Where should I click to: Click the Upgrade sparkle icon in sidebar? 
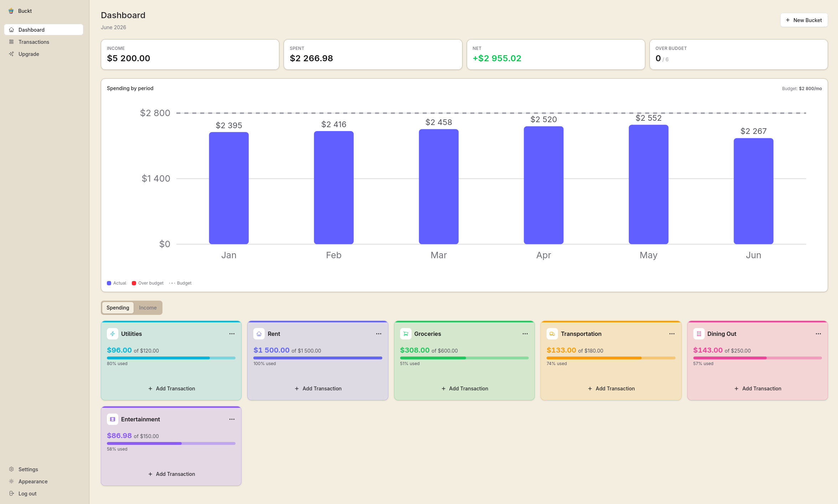pos(11,54)
